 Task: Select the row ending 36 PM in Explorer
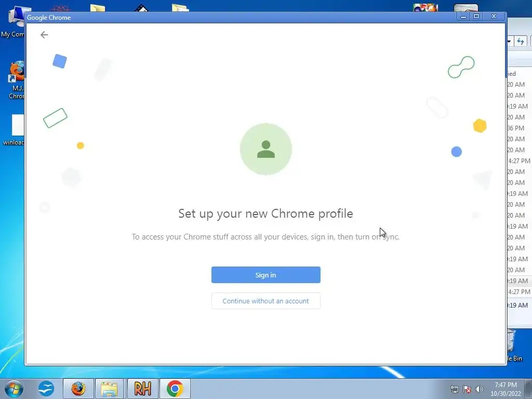pos(519,128)
